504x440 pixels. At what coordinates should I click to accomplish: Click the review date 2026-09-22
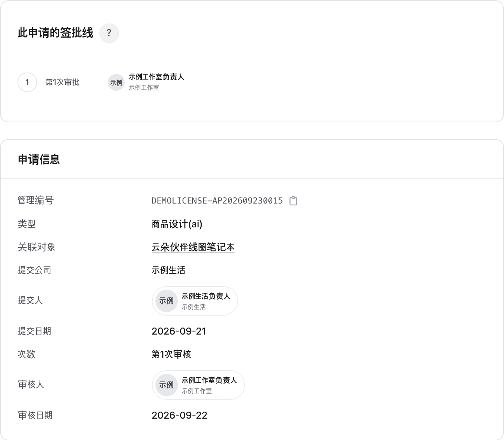tap(180, 415)
